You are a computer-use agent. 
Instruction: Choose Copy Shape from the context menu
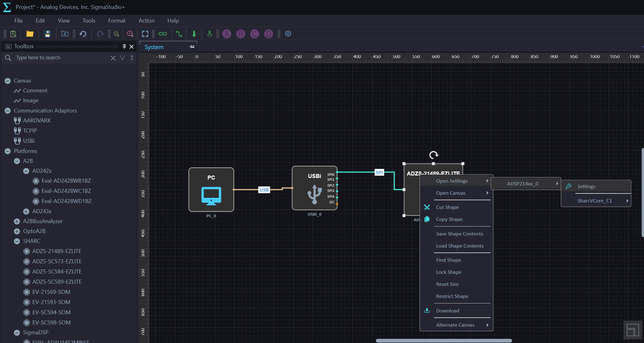(x=456, y=219)
